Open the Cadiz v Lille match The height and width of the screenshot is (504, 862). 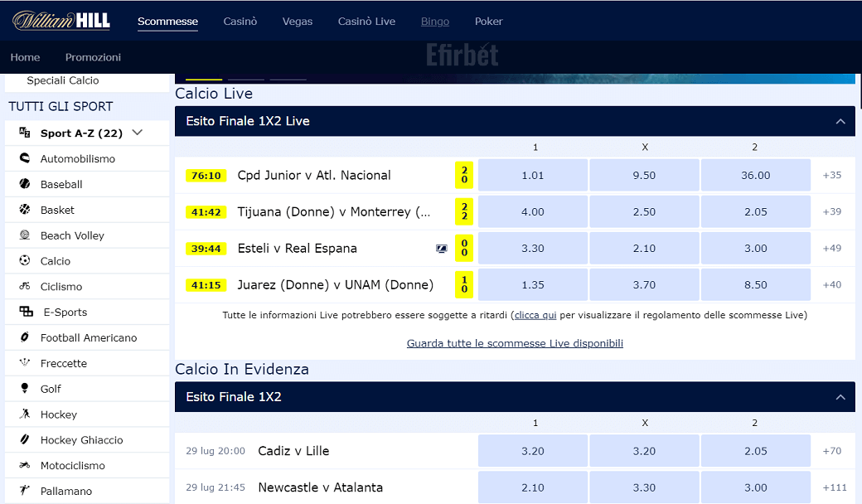(293, 451)
